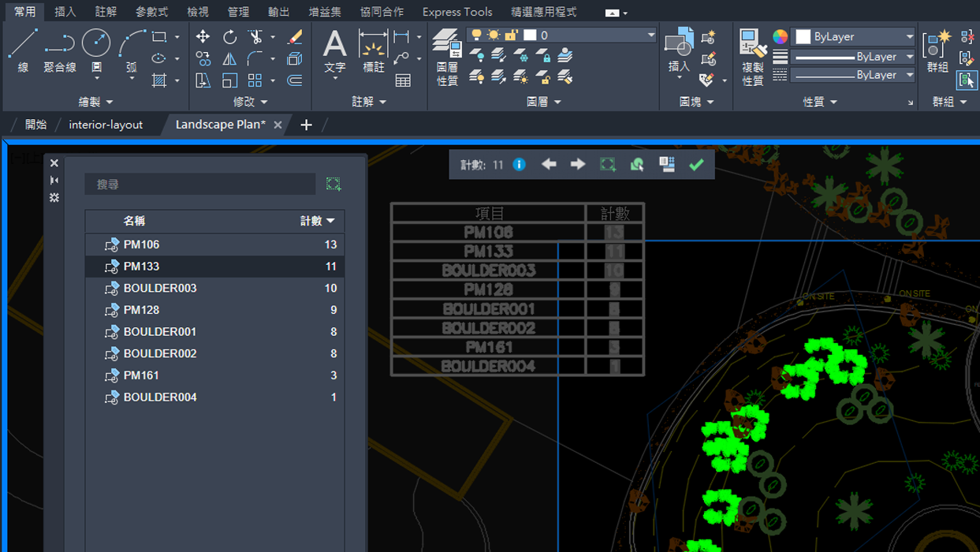Screen dimensions: 980x552
Task: Insert count table from count toolbar
Action: tap(667, 165)
